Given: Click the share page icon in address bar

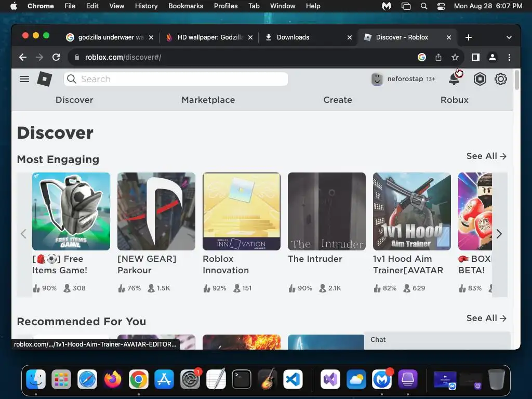Looking at the screenshot, I should point(438,57).
